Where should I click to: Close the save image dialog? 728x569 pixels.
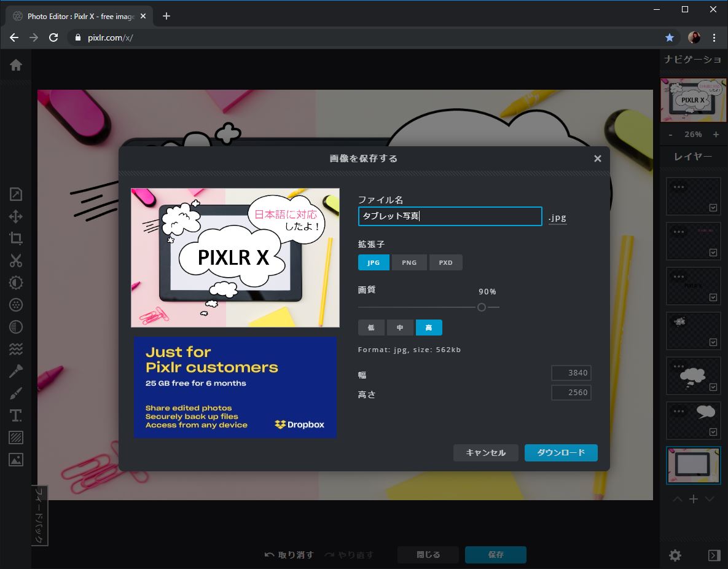tap(598, 159)
